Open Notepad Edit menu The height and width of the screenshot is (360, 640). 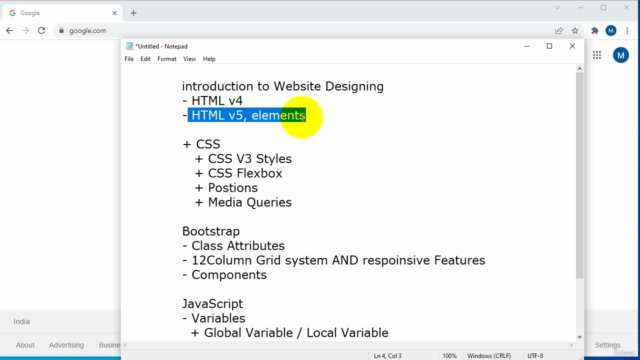tap(145, 59)
